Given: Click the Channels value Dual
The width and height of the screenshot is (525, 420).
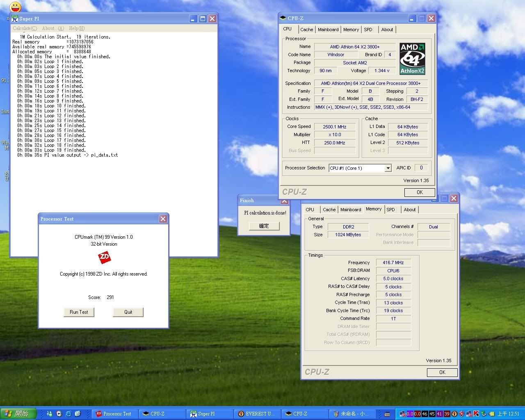Looking at the screenshot, I should pyautogui.click(x=434, y=227).
